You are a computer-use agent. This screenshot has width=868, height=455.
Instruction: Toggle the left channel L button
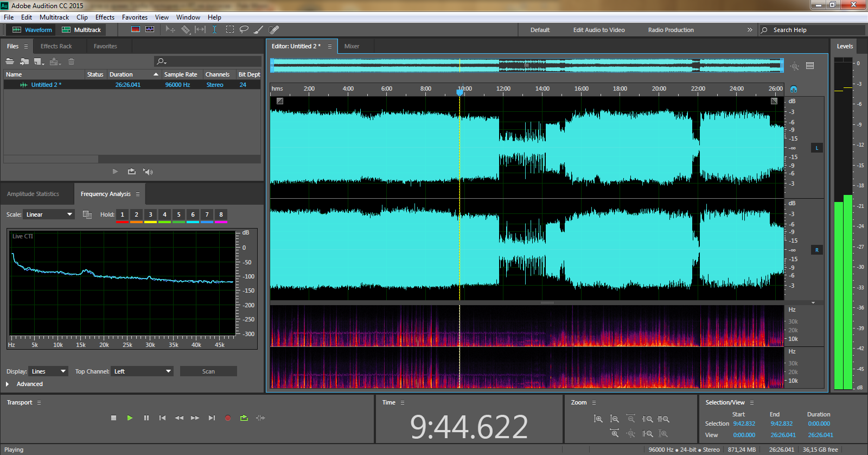click(x=816, y=148)
